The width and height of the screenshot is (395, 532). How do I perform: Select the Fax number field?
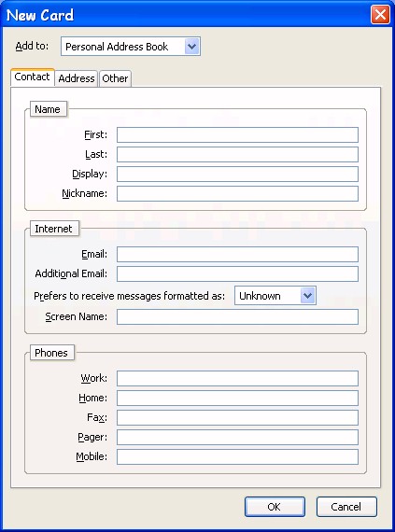(237, 417)
